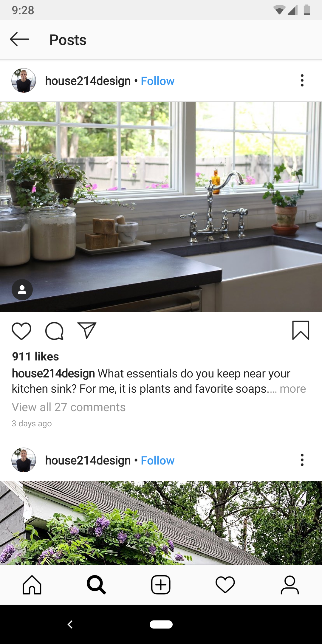Open comments via the speech bubble icon

click(x=54, y=331)
